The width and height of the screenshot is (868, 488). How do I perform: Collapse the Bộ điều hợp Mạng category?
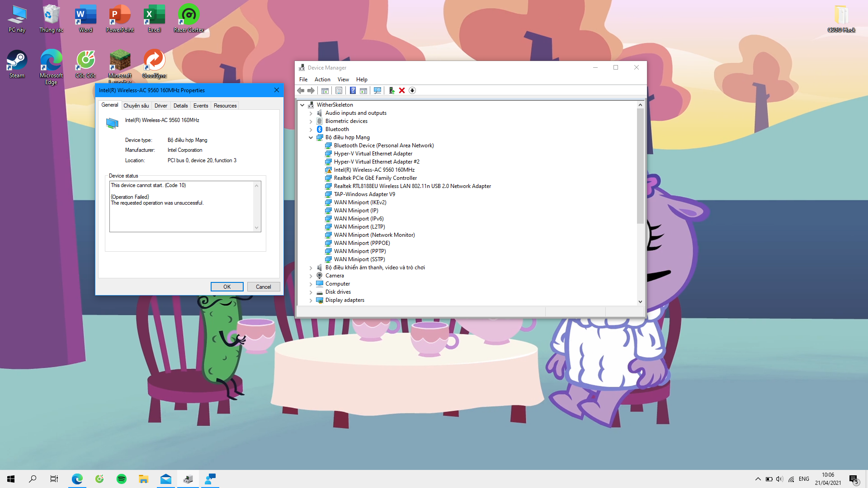click(x=311, y=137)
